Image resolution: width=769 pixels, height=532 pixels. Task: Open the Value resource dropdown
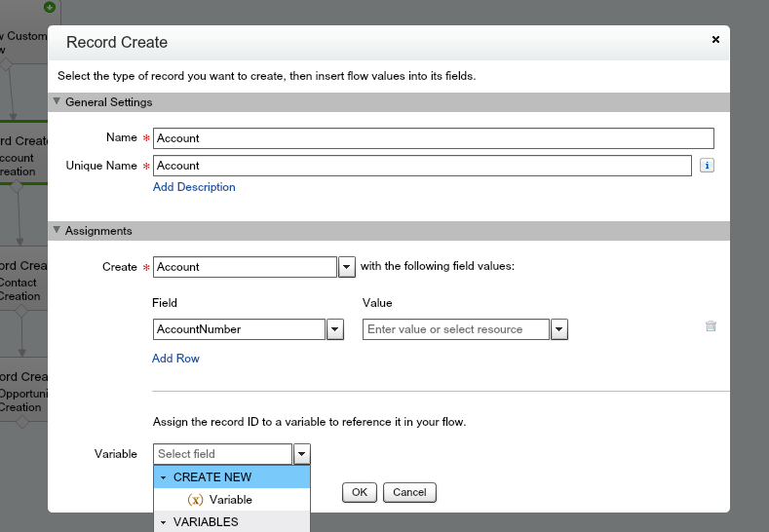(x=559, y=329)
